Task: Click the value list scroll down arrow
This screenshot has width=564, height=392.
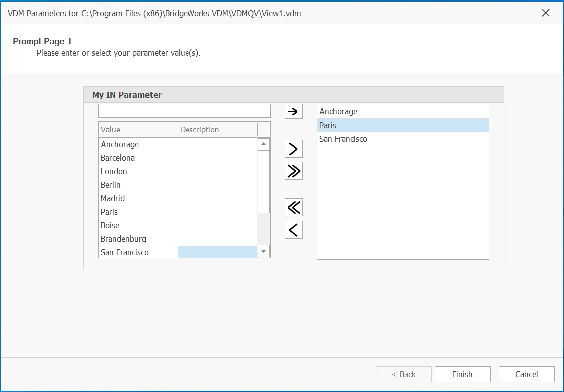Action: point(264,251)
